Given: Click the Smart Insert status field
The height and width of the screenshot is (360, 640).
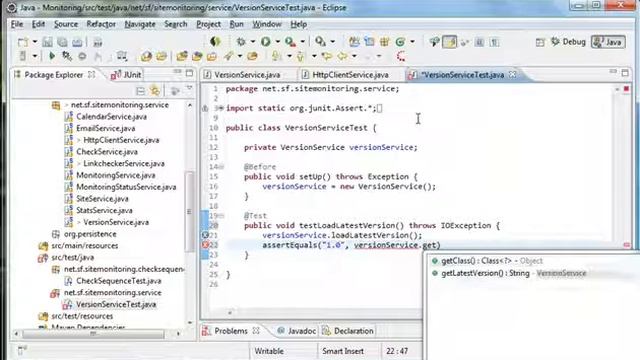Looking at the screenshot, I should point(343,351).
